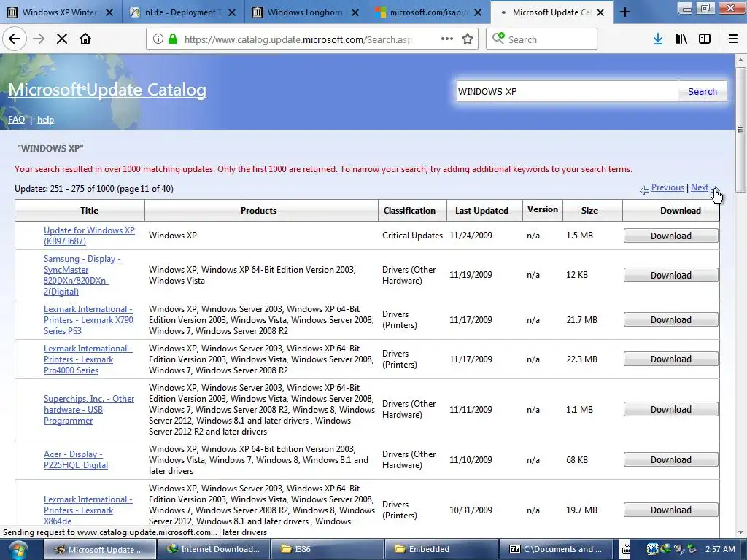This screenshot has width=747, height=560.
Task: Open Acer Display P225HQL Digital link
Action: [76, 459]
